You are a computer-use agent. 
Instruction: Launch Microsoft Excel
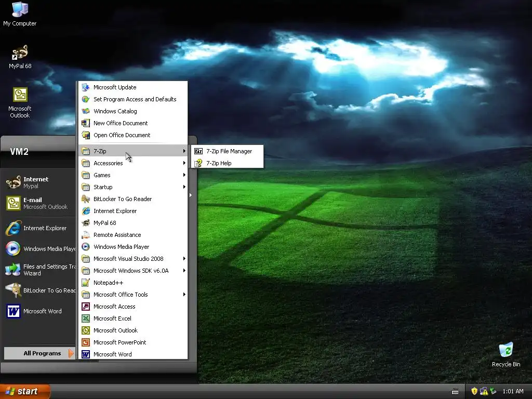click(x=133, y=318)
